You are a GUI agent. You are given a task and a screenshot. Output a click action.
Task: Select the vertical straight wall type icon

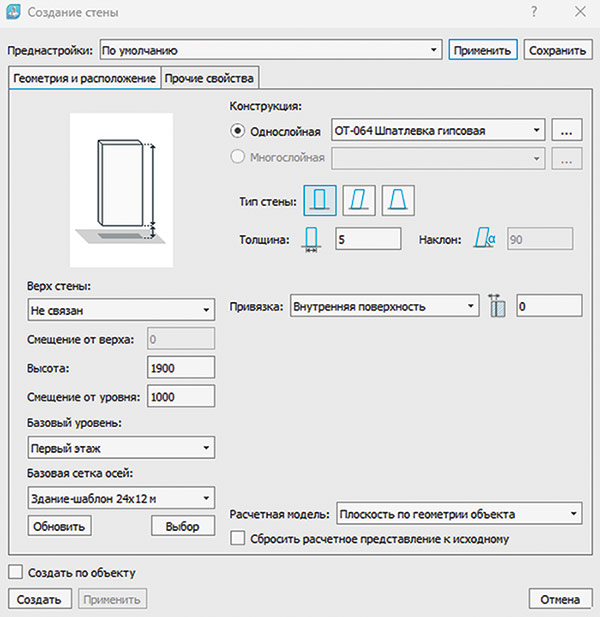click(x=320, y=201)
